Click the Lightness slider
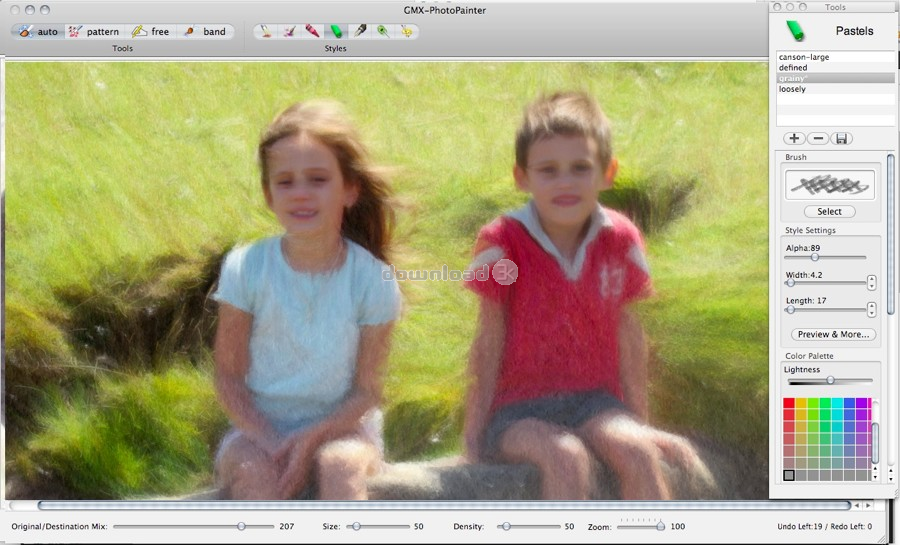The width and height of the screenshot is (900, 545). [830, 380]
